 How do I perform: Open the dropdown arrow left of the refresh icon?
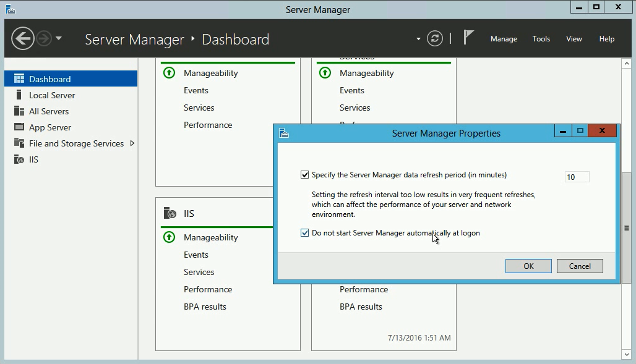coord(418,39)
